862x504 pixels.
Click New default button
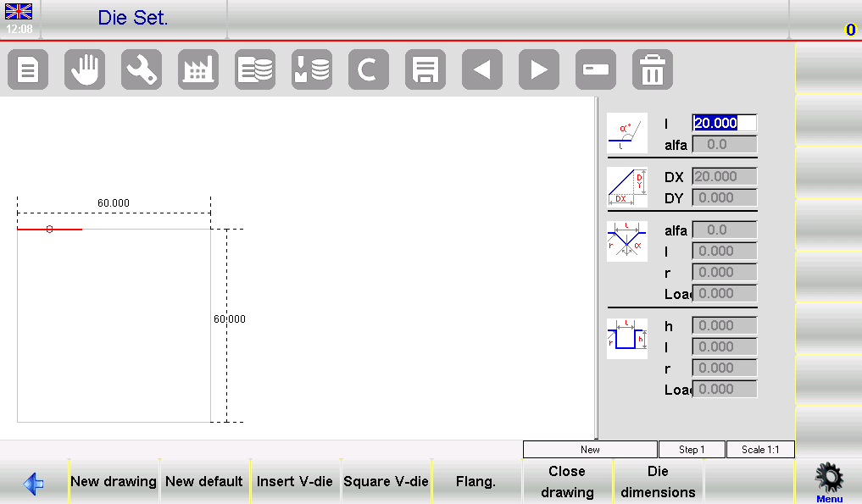[204, 481]
